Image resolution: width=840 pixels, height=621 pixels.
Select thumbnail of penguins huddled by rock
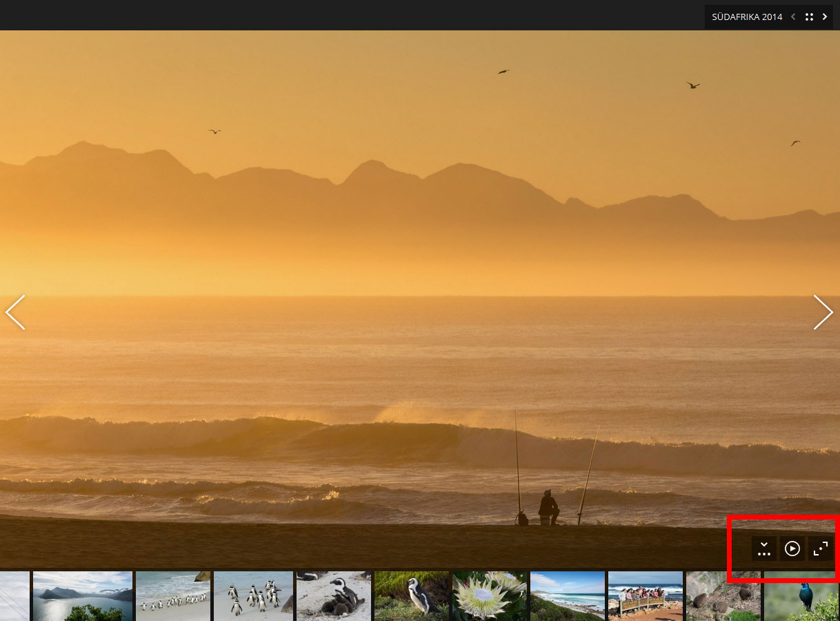click(x=334, y=595)
